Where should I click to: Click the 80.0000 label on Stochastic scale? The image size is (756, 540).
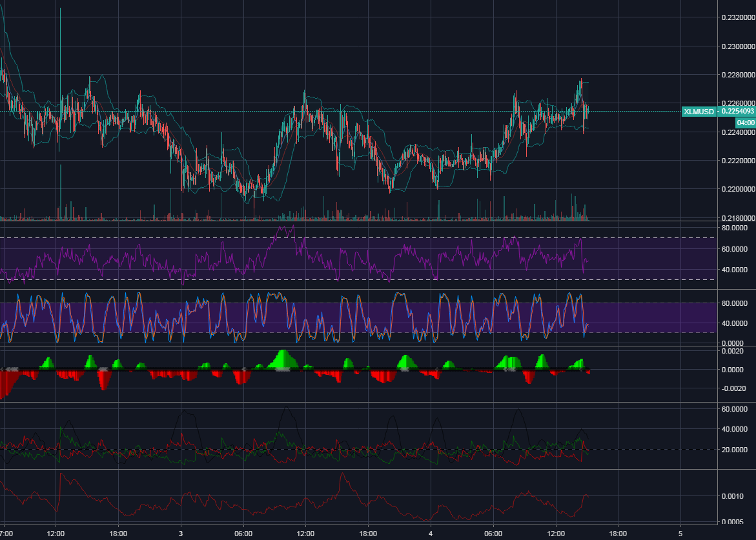[734, 303]
